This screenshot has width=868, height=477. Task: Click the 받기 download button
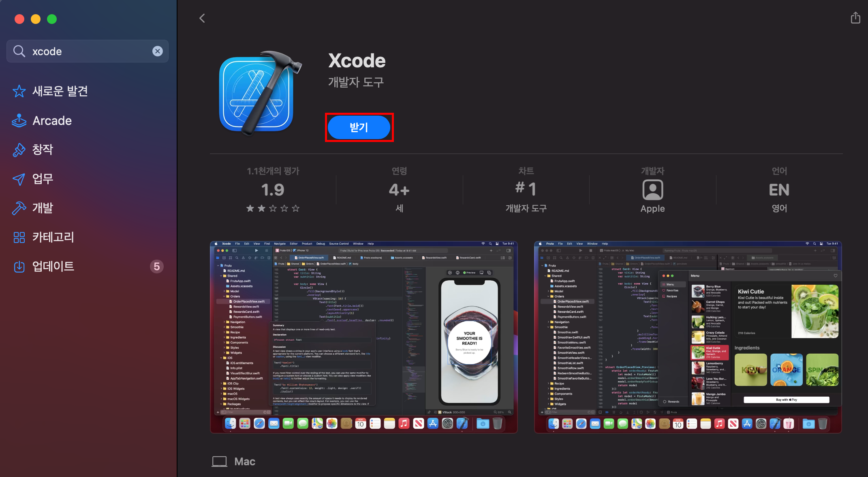tap(359, 127)
